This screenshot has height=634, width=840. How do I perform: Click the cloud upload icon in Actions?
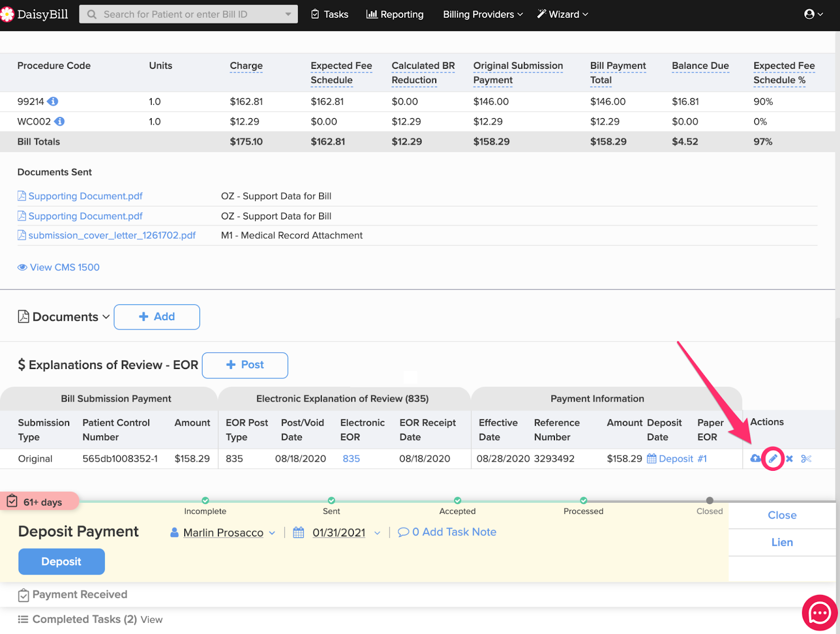point(755,459)
